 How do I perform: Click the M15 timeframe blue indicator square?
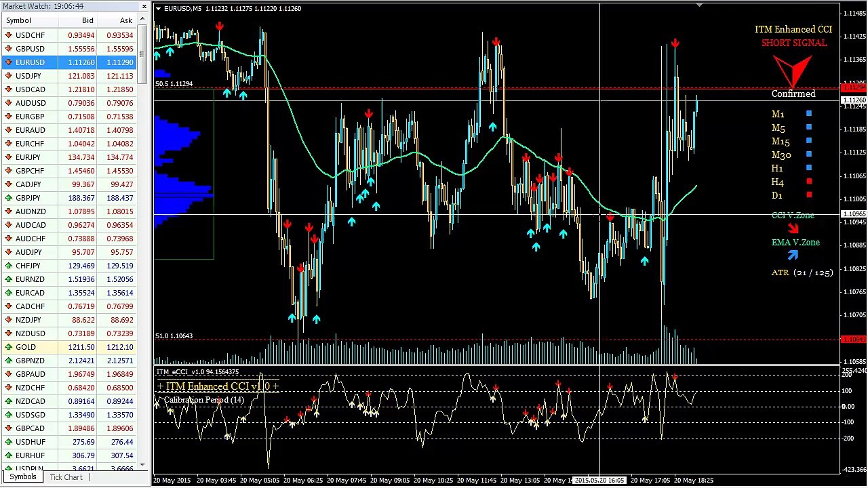(x=808, y=141)
